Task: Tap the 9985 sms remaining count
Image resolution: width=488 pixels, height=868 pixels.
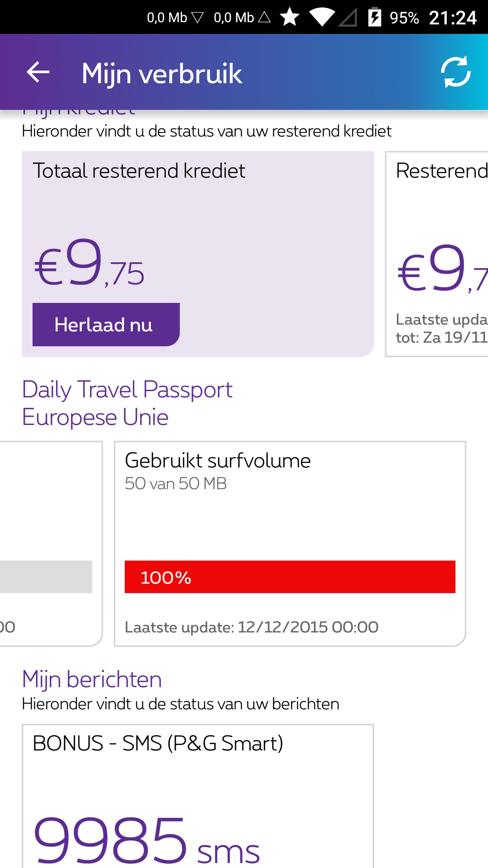Action: (x=146, y=840)
